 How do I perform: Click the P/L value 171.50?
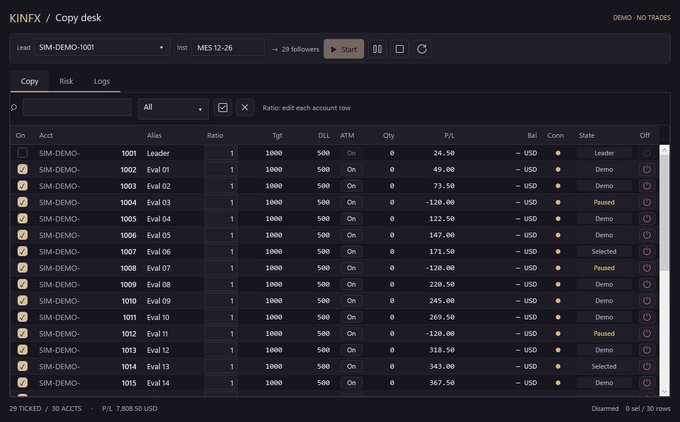click(x=442, y=252)
